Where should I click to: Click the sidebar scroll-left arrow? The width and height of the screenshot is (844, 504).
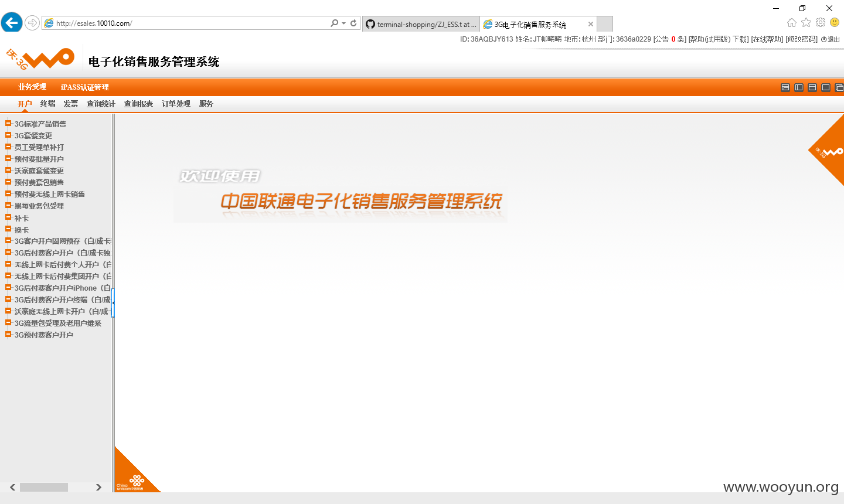coord(12,487)
